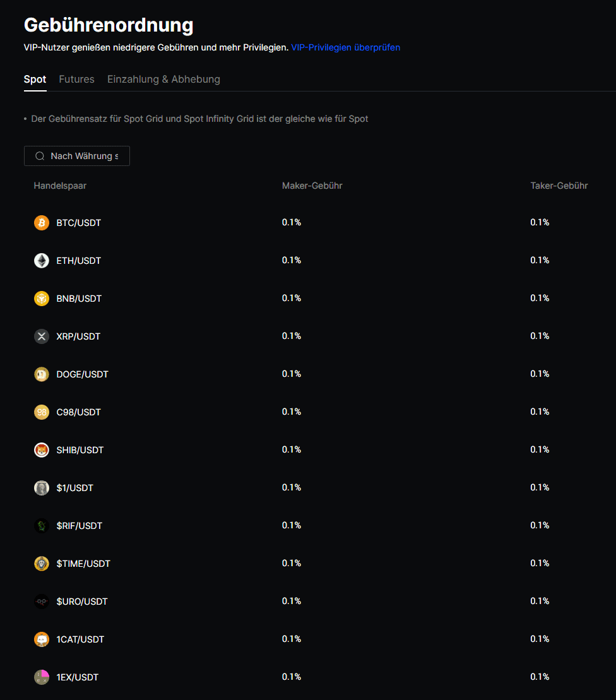The image size is (616, 700).
Task: Select the Spot tab
Action: (x=35, y=80)
